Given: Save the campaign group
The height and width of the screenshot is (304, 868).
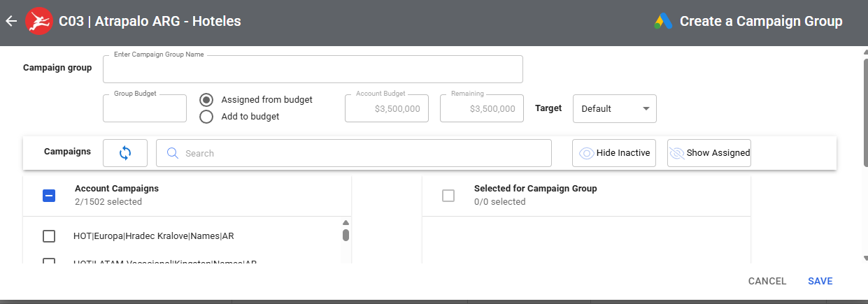Looking at the screenshot, I should coord(820,281).
